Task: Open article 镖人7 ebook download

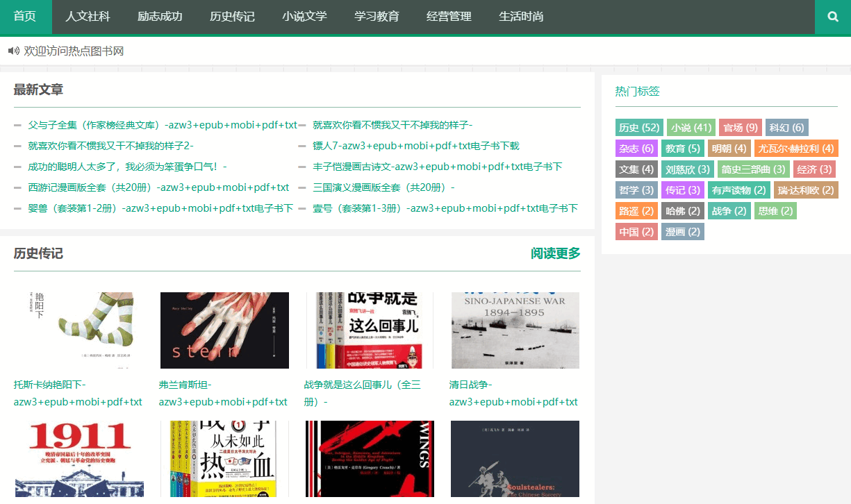Action: (415, 146)
